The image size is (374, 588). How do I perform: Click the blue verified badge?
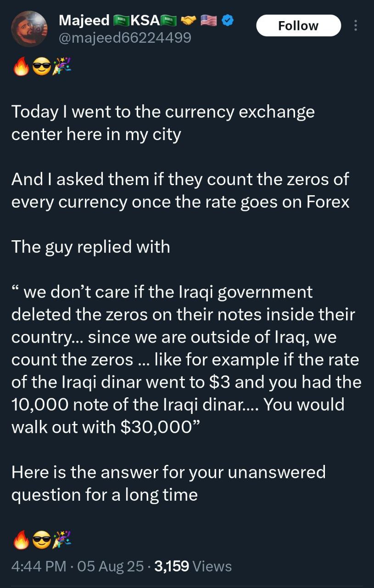[x=228, y=20]
